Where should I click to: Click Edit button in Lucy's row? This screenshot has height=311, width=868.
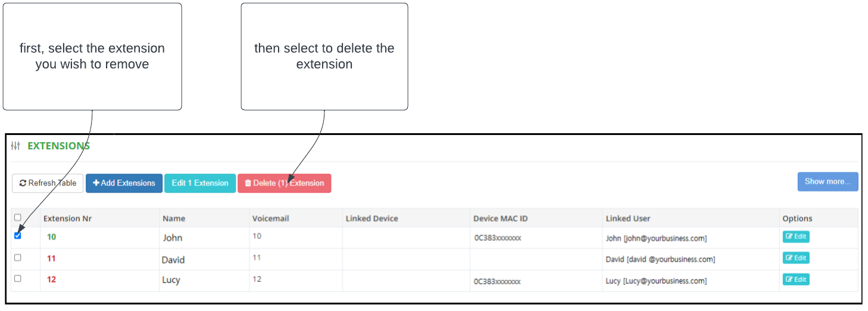point(795,279)
